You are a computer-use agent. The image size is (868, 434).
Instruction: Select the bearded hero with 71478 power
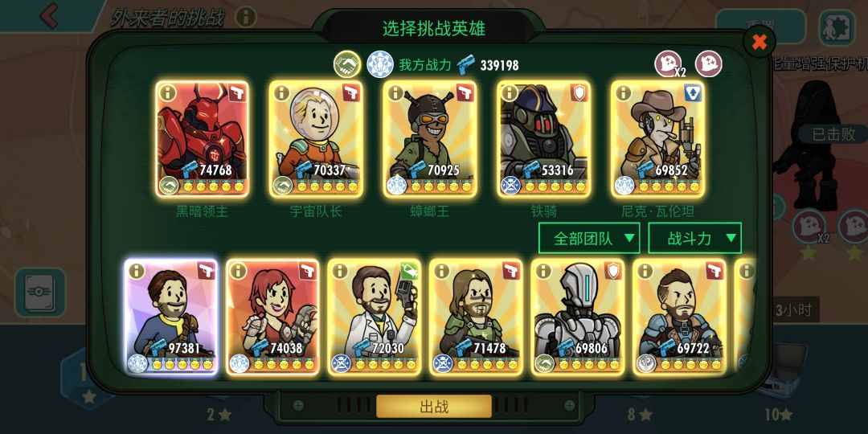[476, 317]
